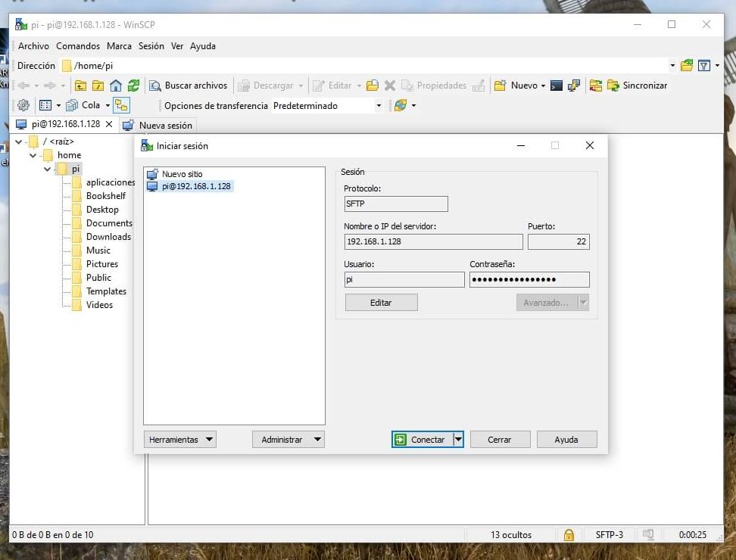Open in PuTTY icon

[574, 86]
